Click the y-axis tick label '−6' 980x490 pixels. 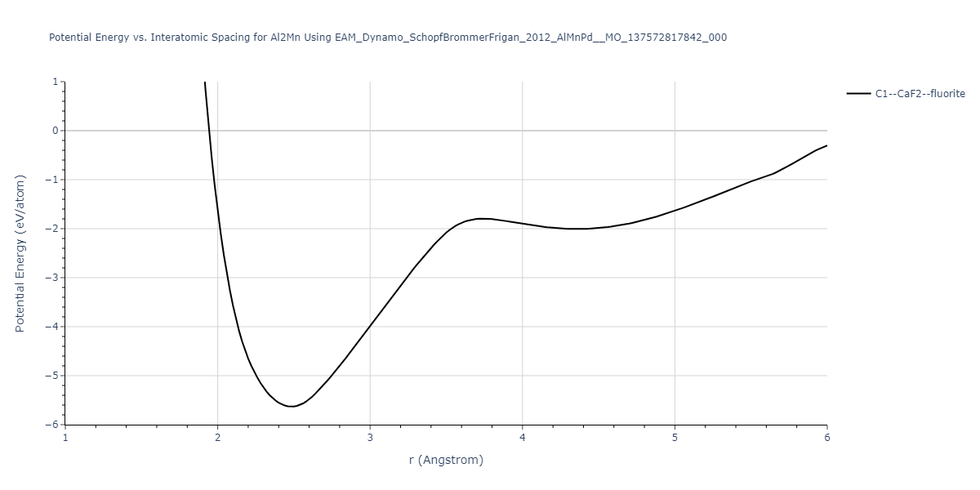click(52, 425)
